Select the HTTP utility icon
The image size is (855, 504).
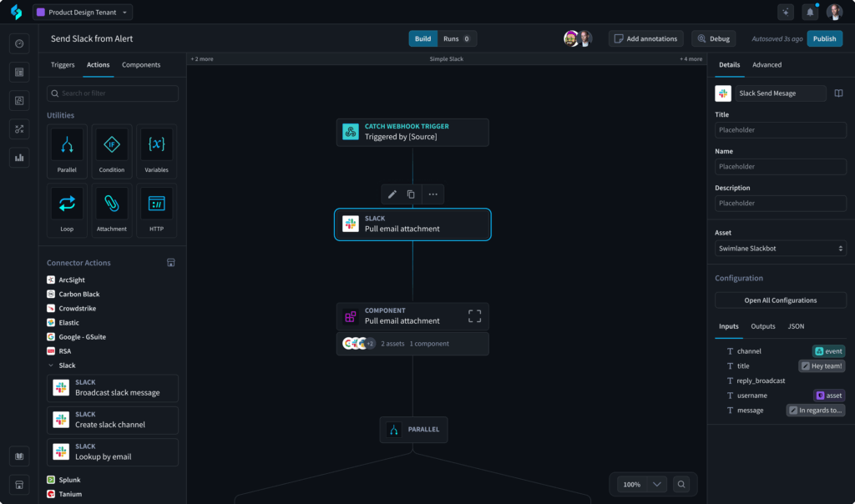(156, 204)
